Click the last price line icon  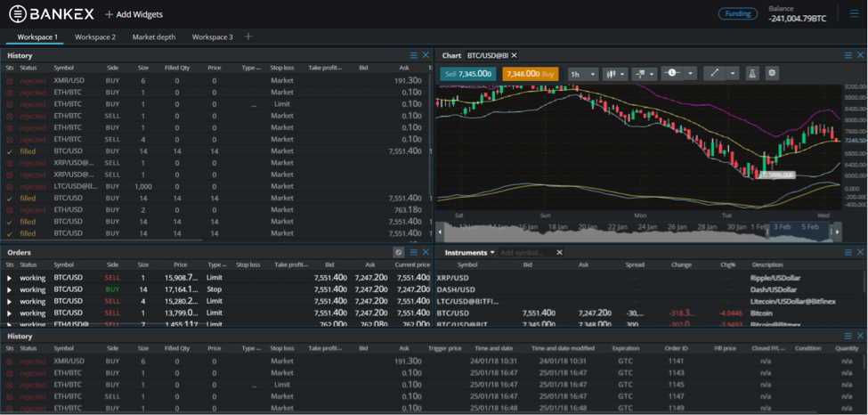pyautogui.click(x=672, y=74)
